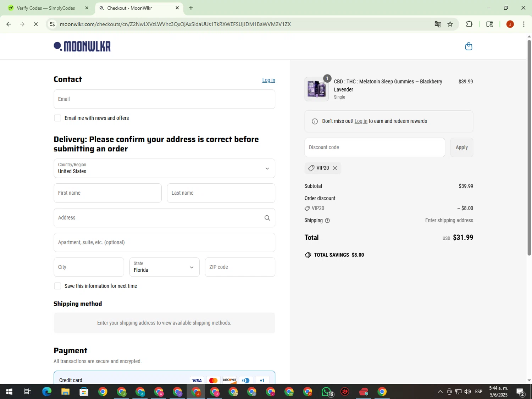Open the Google Translate page icon
Viewport: 532px width, 399px height.
[438, 24]
